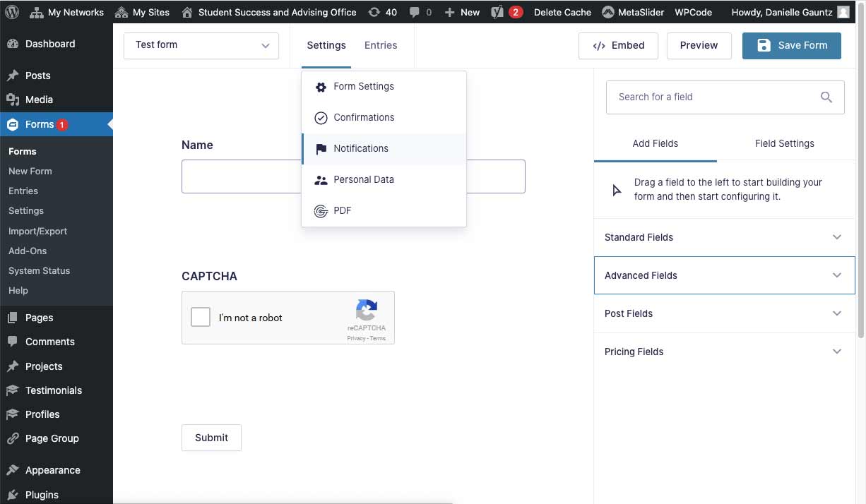Open Appearance in sidebar
866x504 pixels.
click(x=57, y=470)
